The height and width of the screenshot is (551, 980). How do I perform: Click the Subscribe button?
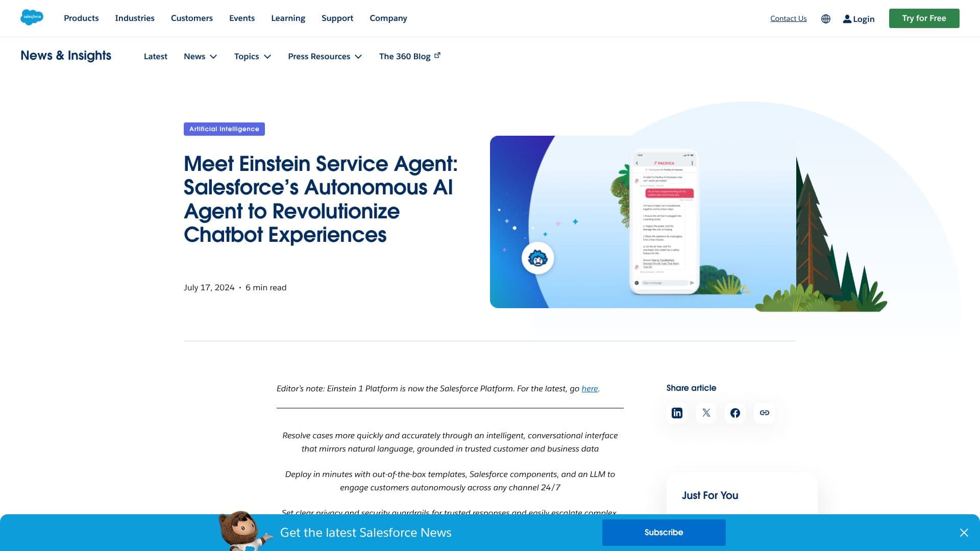coord(664,533)
